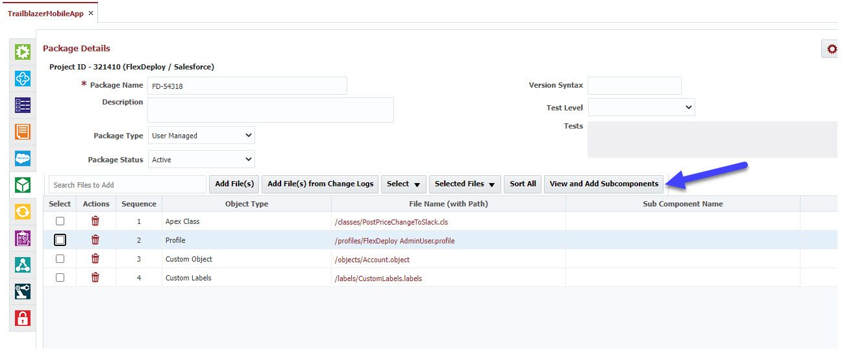Viewport: 868px width, 359px height.
Task: Open the /objects/Account.object link
Action: [372, 260]
